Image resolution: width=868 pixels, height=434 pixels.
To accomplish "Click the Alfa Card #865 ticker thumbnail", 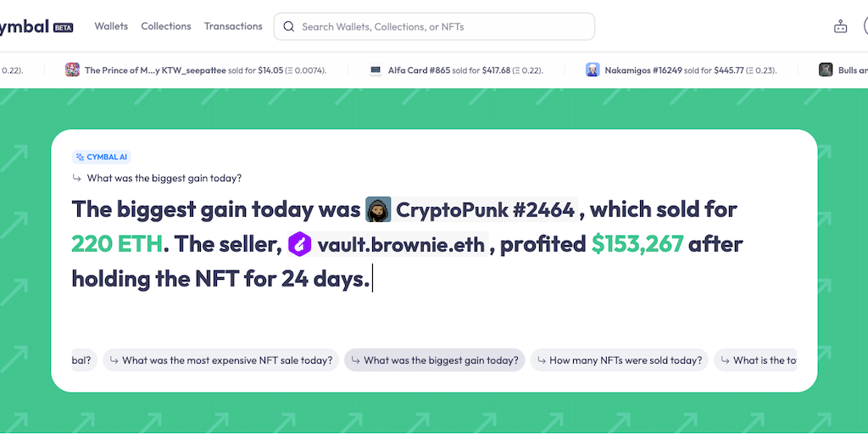I will coord(376,70).
